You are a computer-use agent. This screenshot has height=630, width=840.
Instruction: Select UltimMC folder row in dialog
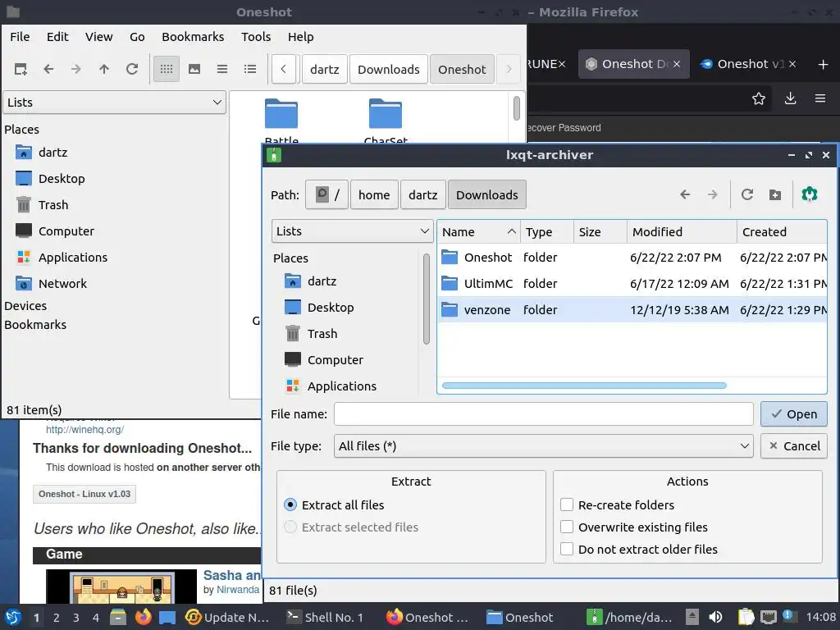click(632, 283)
